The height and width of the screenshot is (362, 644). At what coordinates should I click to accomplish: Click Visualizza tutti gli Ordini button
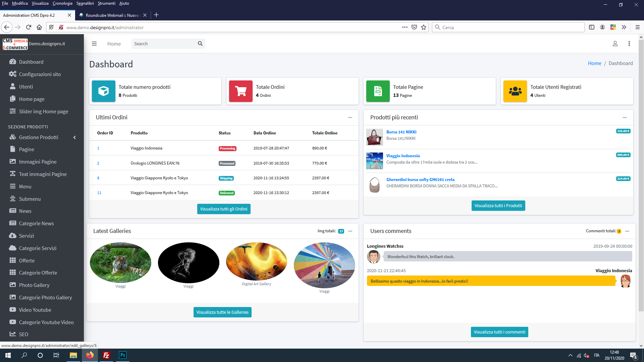224,209
